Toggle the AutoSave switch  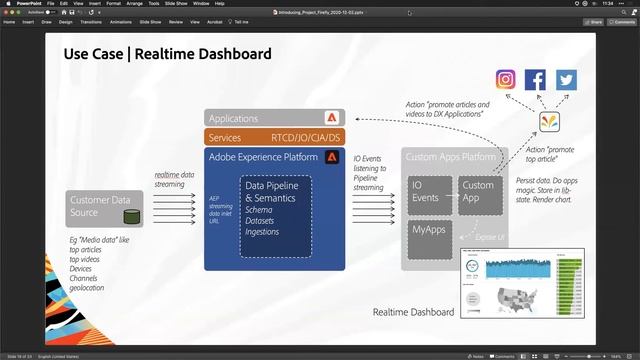(50, 12)
